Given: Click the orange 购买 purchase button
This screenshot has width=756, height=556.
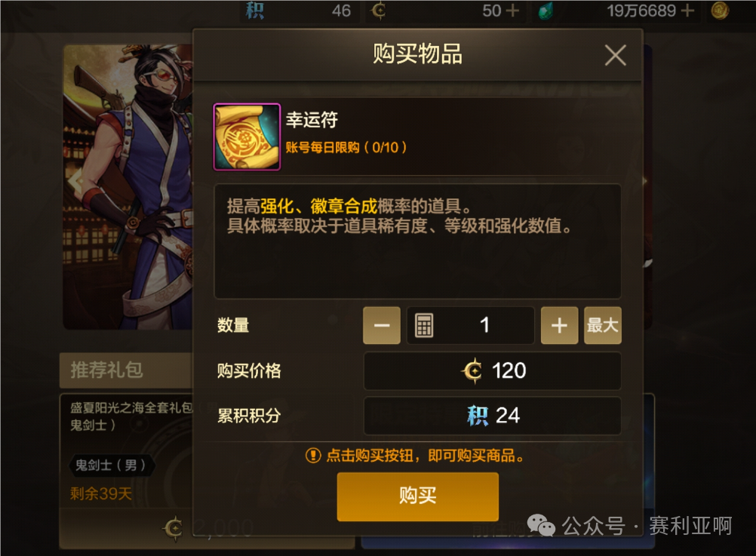Looking at the screenshot, I should 417,496.
